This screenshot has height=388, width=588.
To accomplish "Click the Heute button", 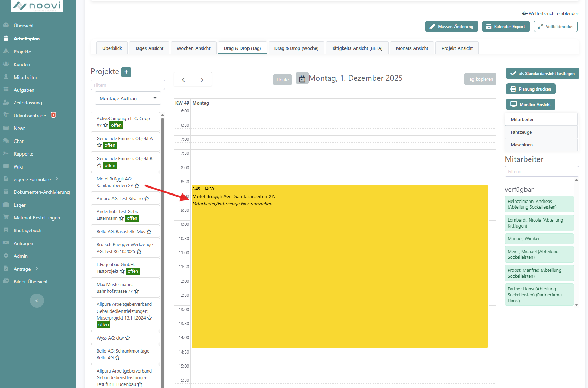I will (x=283, y=80).
